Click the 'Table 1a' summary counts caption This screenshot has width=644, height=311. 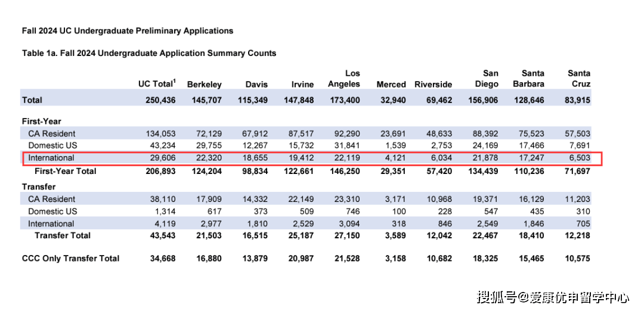tap(149, 54)
